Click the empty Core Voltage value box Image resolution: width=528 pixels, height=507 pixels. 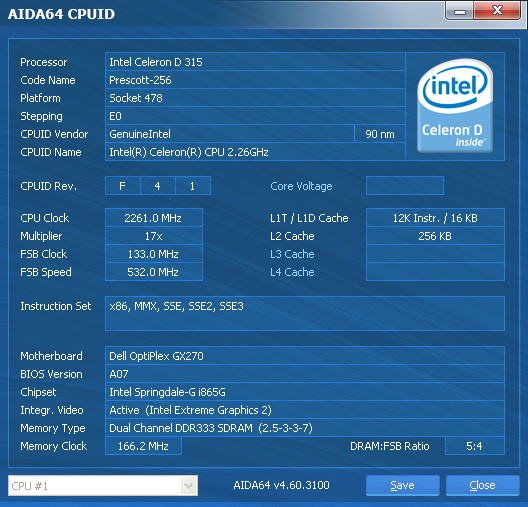[x=405, y=185]
